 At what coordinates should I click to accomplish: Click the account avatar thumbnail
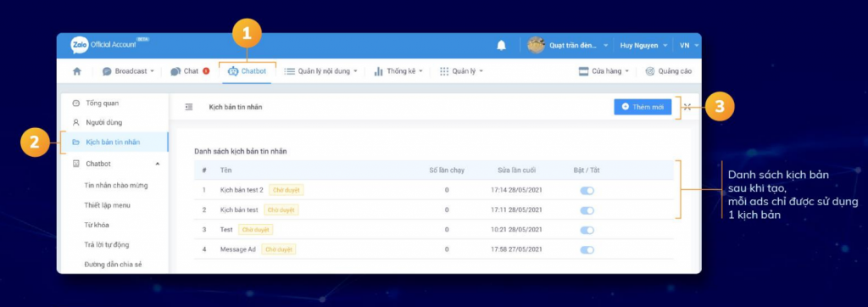point(536,46)
